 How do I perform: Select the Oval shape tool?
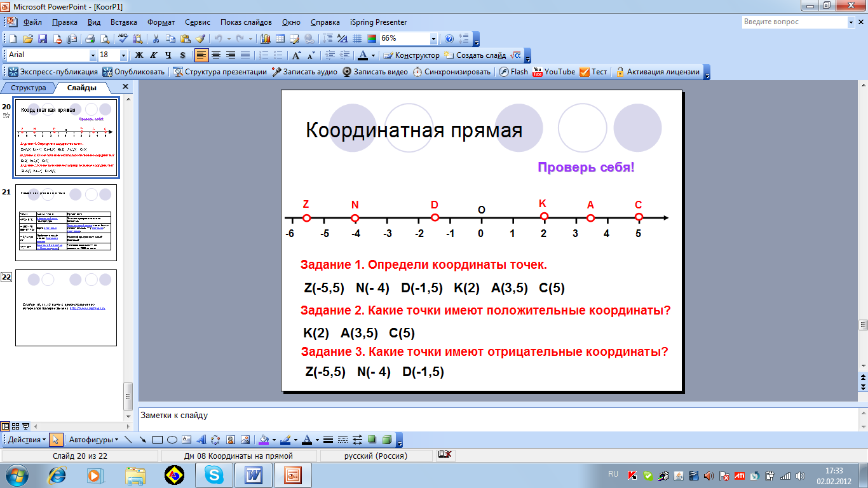[172, 440]
